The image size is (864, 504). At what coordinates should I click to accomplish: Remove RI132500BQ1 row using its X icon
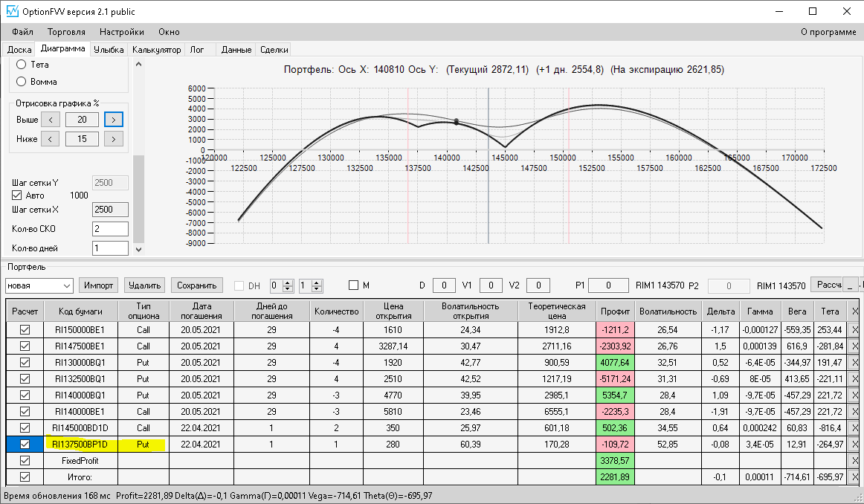coord(854,379)
